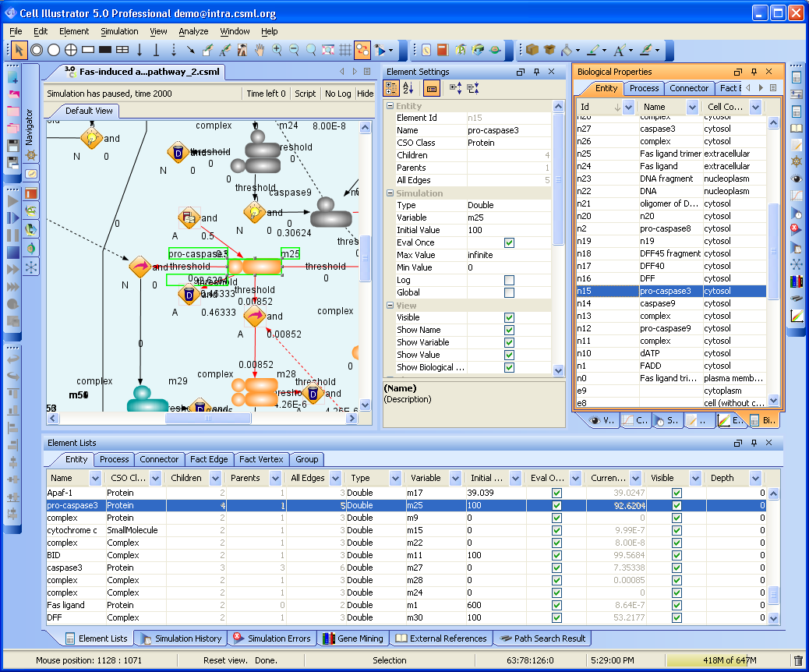
Task: Select the n14 caspase9 row
Action: tap(671, 303)
